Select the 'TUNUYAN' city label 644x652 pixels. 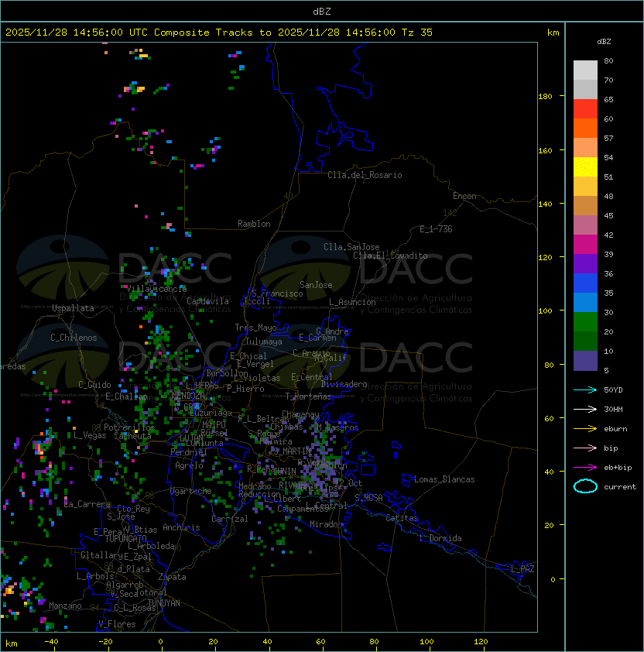click(x=164, y=603)
